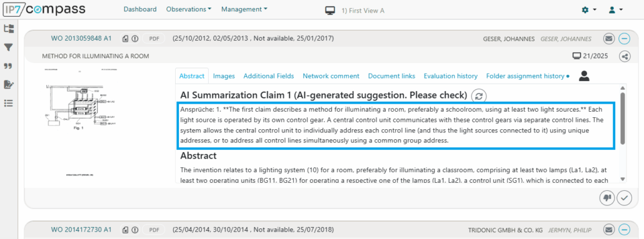644x239 pixels.
Task: Open the folder tree sidebar icon
Action: pos(9,29)
